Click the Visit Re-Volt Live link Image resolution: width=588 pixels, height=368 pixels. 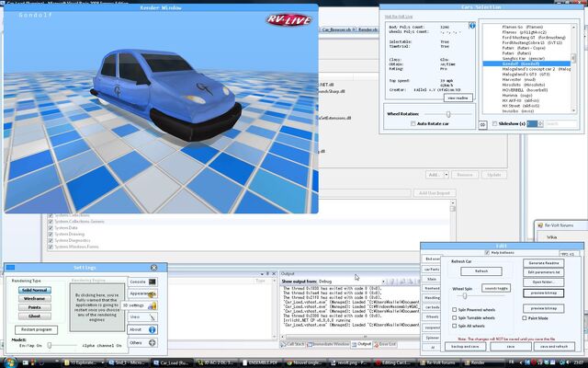pos(399,17)
